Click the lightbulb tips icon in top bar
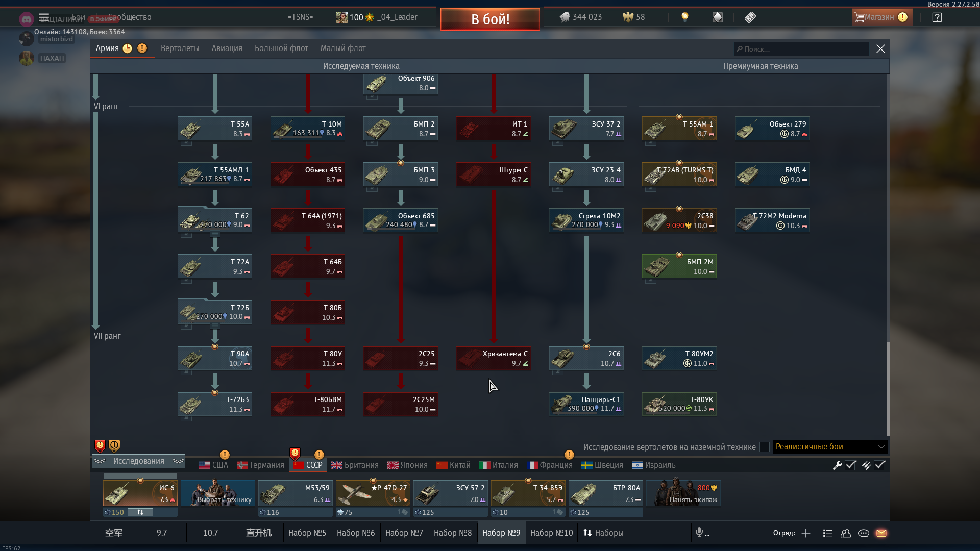The image size is (980, 551). (x=685, y=17)
